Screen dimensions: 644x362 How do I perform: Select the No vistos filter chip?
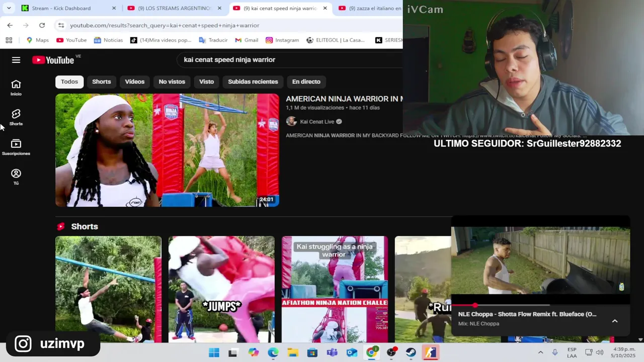(x=172, y=81)
